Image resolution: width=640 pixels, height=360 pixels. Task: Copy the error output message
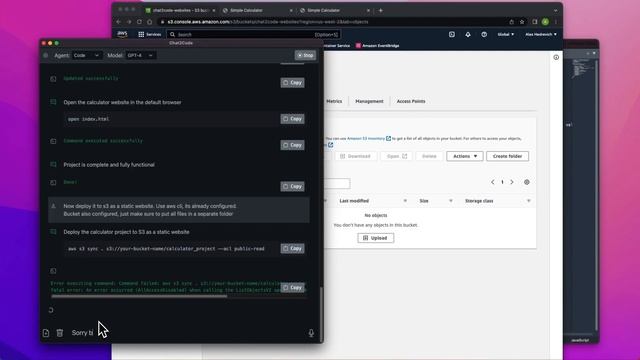point(292,288)
